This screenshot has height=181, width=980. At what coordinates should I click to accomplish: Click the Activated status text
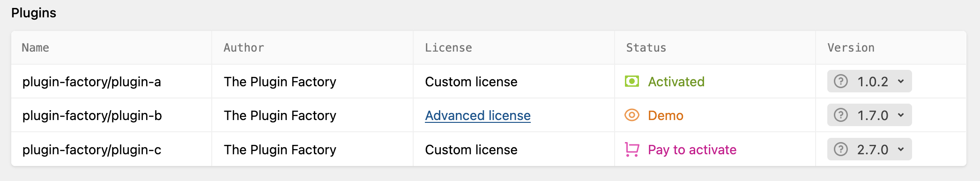[x=676, y=82]
